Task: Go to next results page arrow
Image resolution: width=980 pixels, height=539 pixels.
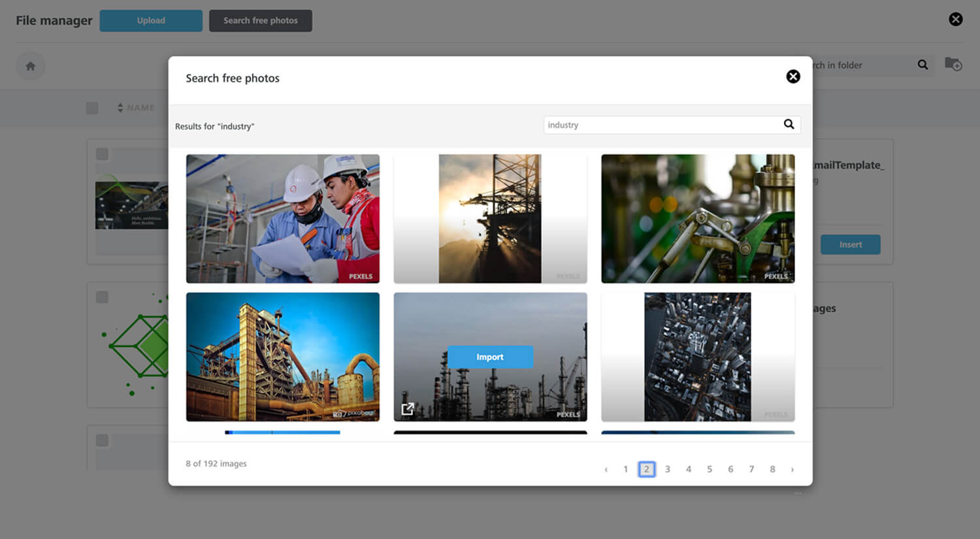Action: click(x=792, y=469)
